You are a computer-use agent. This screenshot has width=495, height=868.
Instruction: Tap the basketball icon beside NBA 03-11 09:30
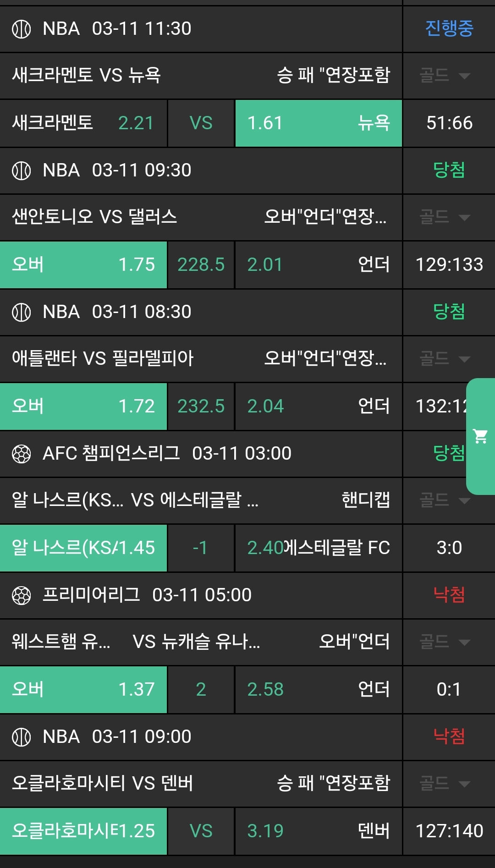21,170
